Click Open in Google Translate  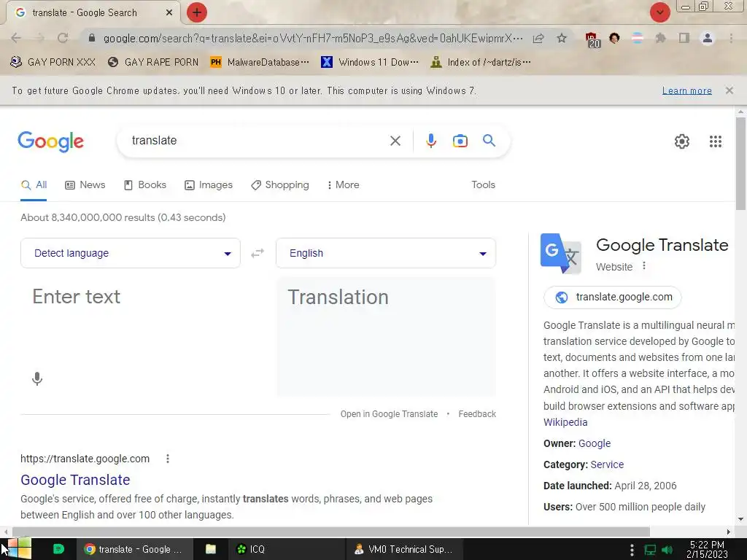(x=389, y=414)
